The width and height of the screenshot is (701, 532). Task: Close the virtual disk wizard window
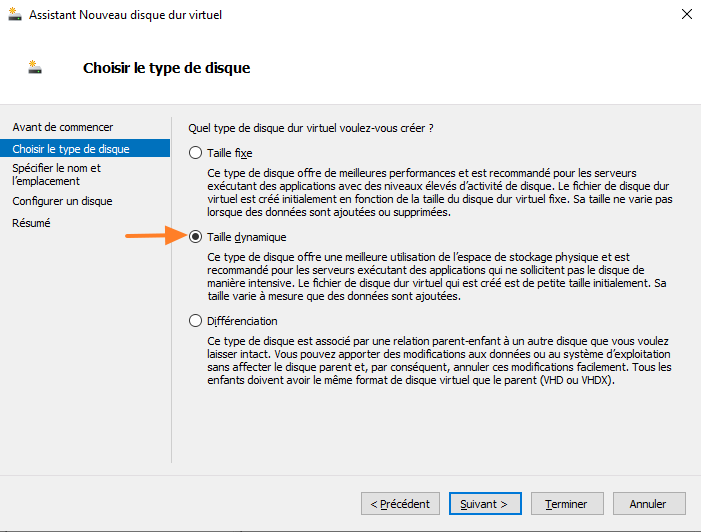pyautogui.click(x=686, y=15)
